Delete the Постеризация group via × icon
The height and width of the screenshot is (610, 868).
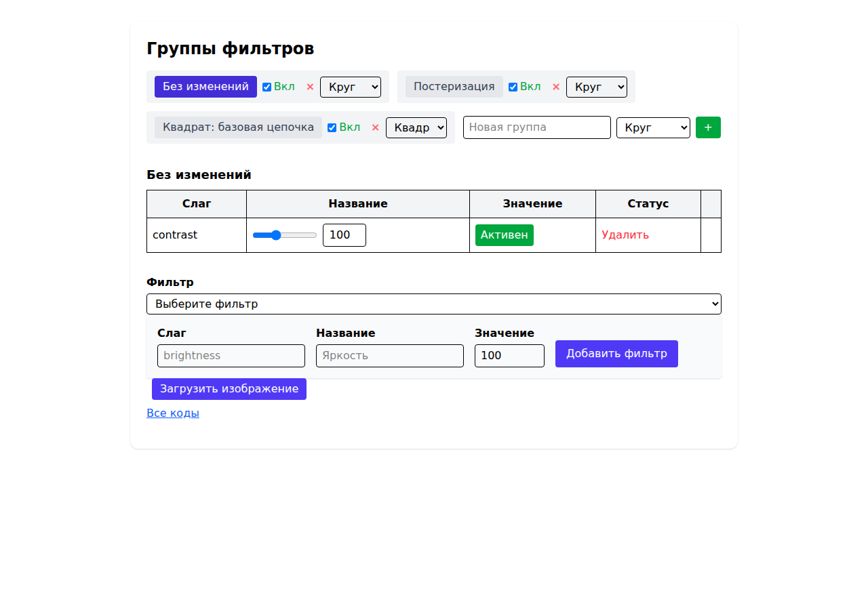pos(556,87)
